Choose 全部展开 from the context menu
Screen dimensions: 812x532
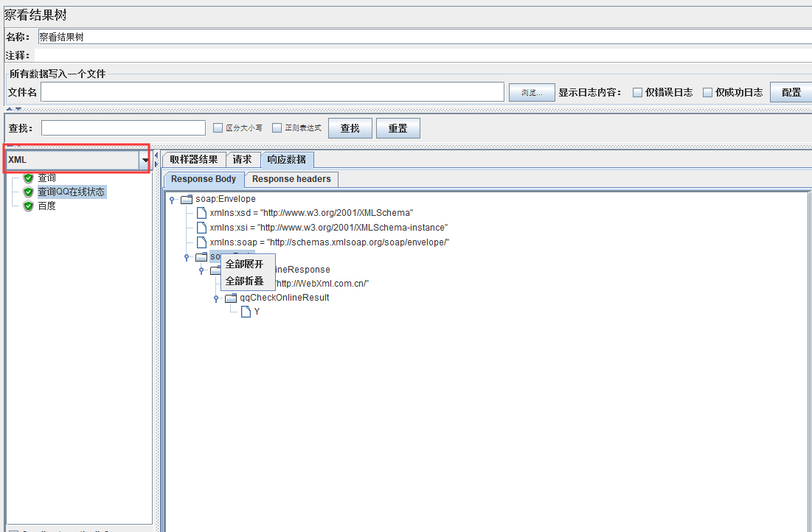coord(244,265)
